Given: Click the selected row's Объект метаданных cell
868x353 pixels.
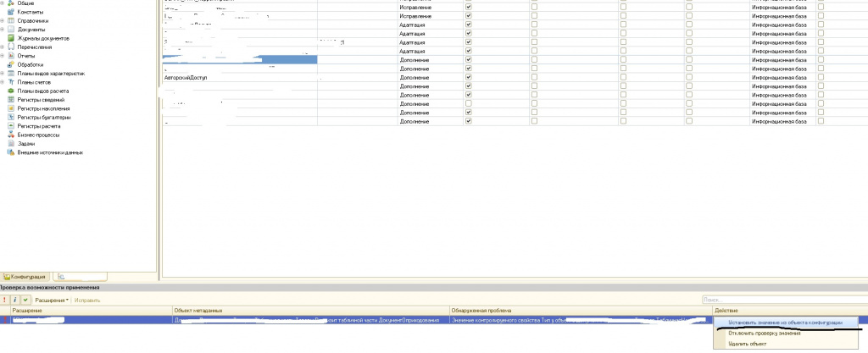Looking at the screenshot, I should click(x=311, y=320).
